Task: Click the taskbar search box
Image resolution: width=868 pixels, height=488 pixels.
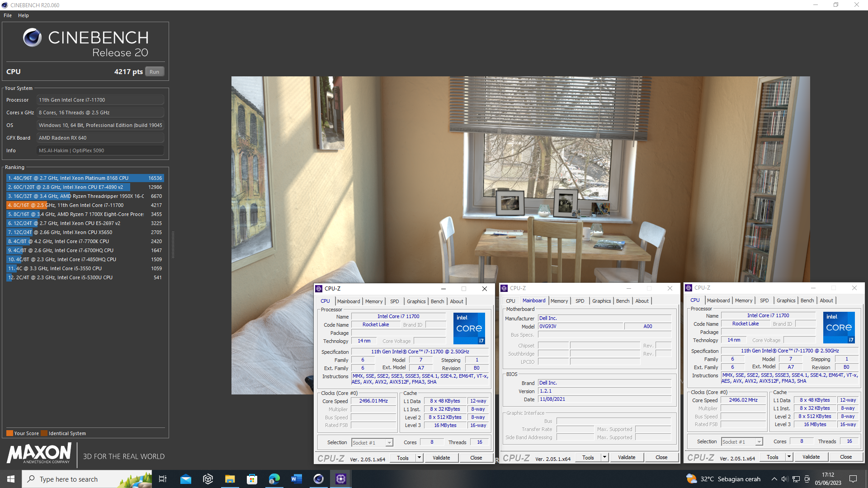Action: 87,479
